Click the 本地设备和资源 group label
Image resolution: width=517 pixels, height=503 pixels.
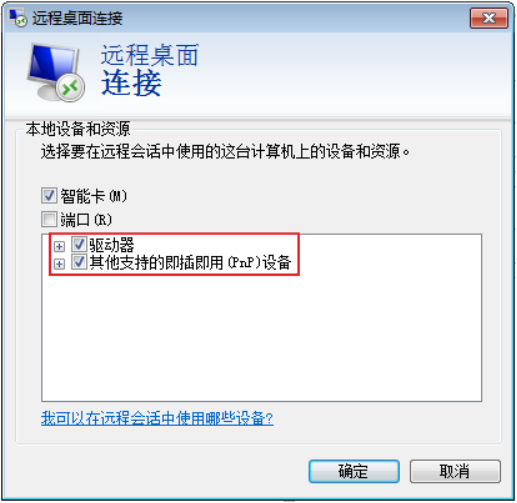point(78,129)
